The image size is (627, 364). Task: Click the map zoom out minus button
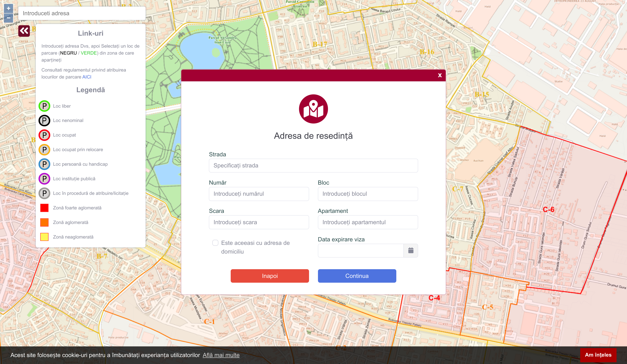point(8,18)
